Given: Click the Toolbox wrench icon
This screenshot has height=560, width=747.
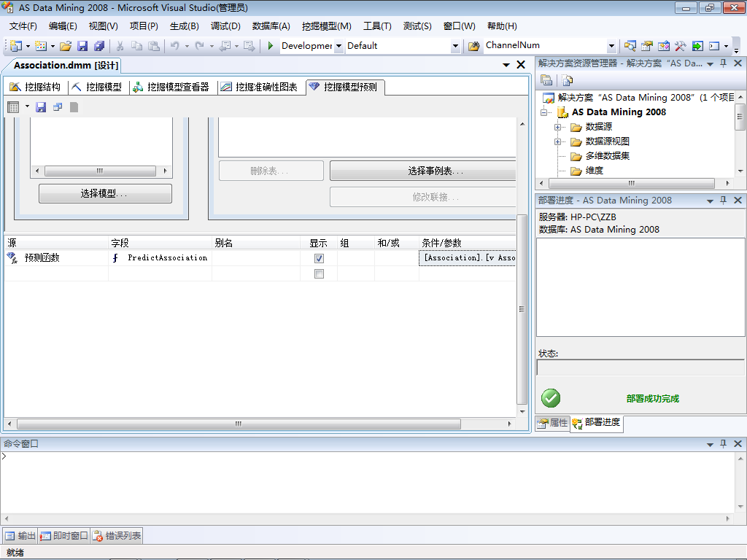Looking at the screenshot, I should point(681,46).
